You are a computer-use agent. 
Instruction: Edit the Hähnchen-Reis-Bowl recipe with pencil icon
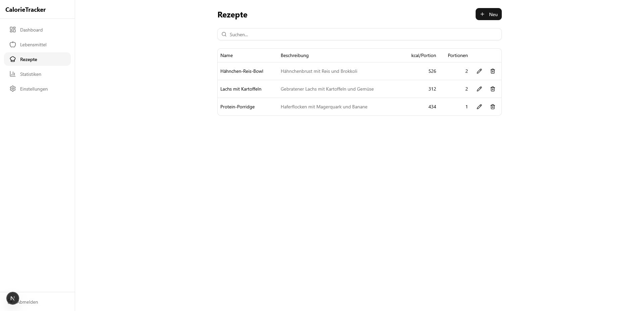coord(479,71)
